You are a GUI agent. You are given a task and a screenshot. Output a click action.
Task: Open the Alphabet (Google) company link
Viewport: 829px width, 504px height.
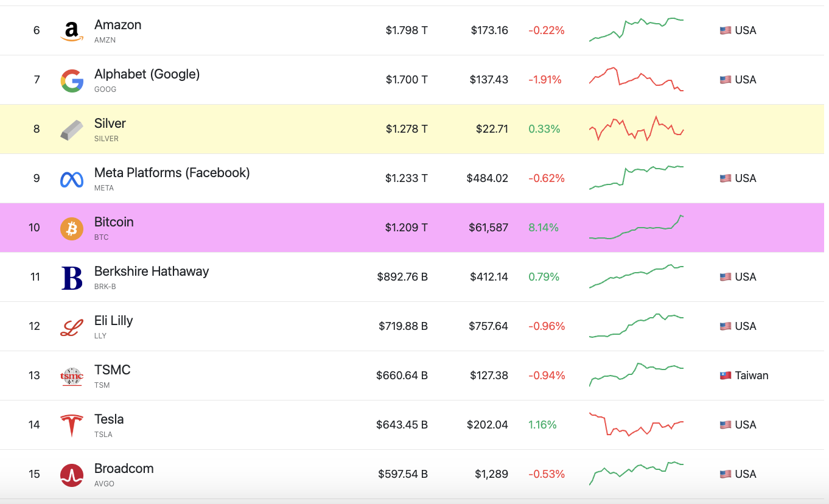click(x=147, y=74)
